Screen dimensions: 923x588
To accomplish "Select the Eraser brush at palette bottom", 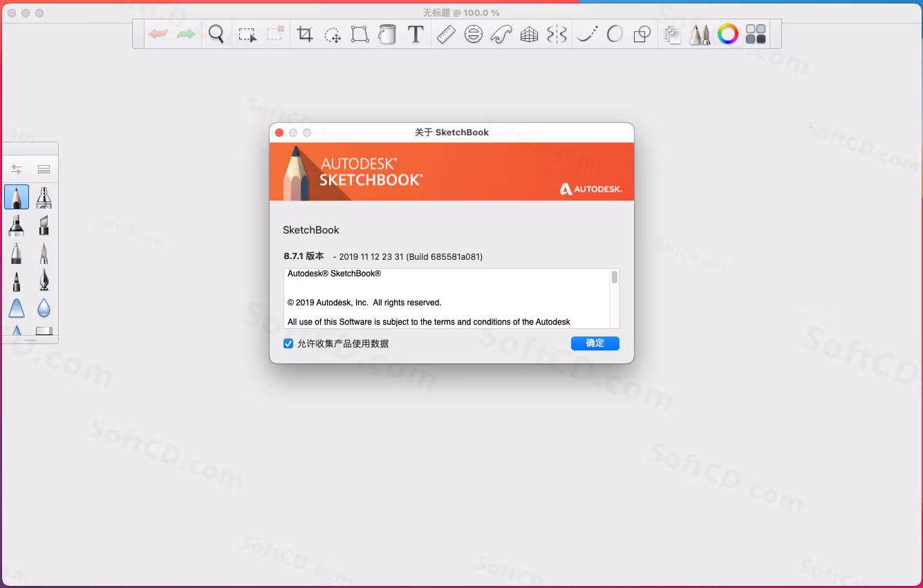I will click(x=44, y=330).
